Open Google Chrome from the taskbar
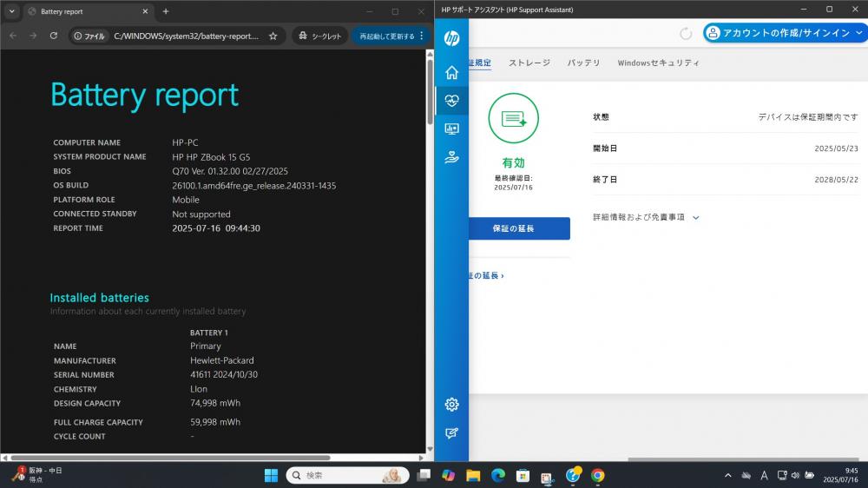The height and width of the screenshot is (488, 868). tap(597, 475)
